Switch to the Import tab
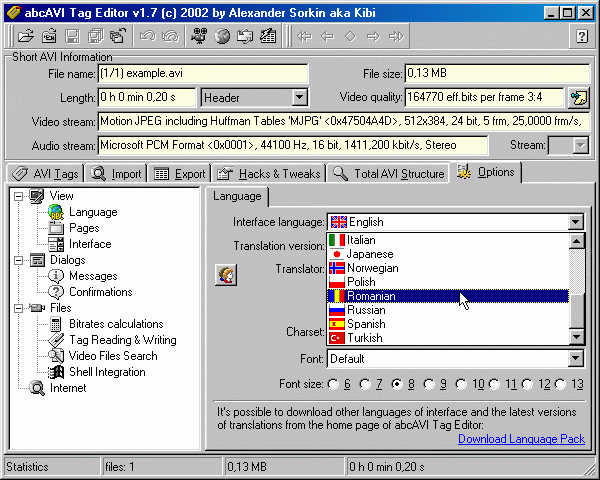The width and height of the screenshot is (600, 480). 116,174
